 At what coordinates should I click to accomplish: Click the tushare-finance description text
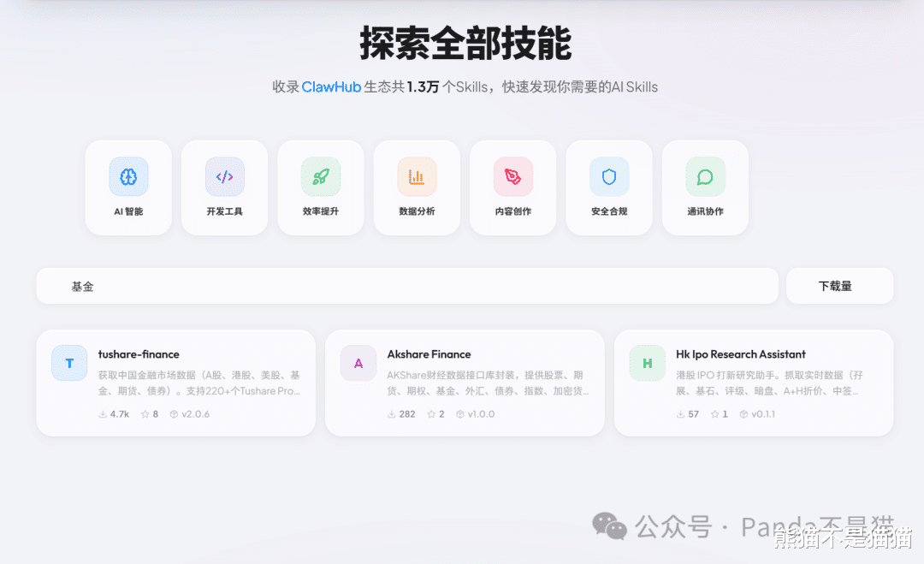coord(199,383)
